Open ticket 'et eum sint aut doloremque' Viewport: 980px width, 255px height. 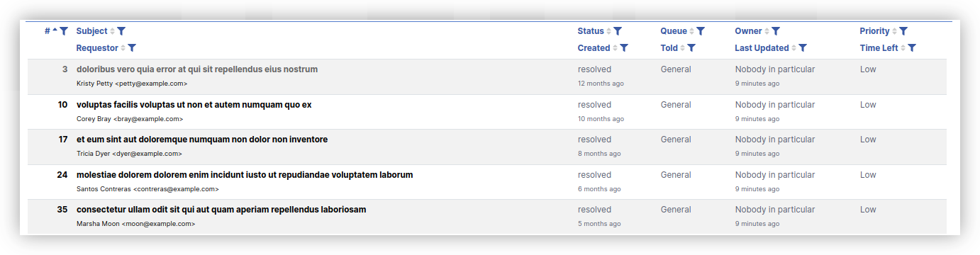point(202,140)
